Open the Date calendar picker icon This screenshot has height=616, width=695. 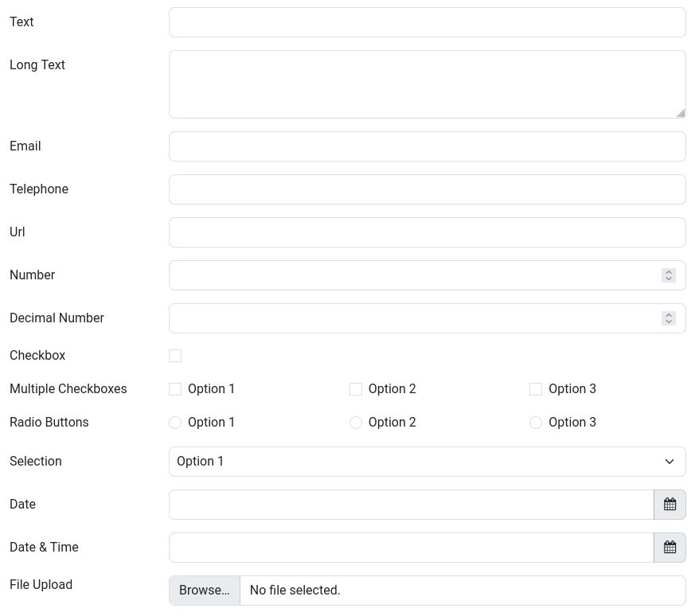pos(670,504)
